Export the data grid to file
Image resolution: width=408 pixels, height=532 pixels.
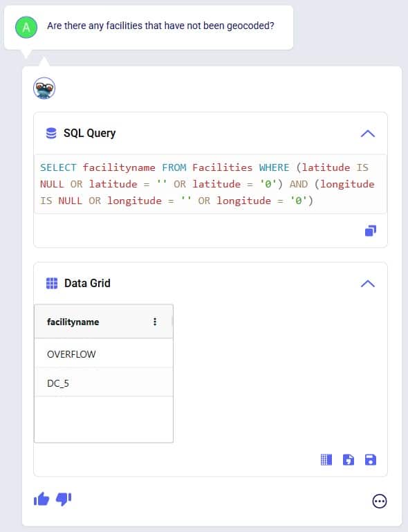coord(349,460)
